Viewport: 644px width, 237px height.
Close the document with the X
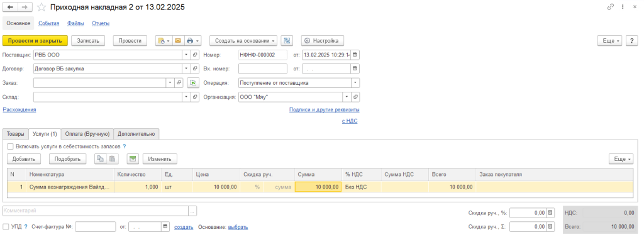click(635, 7)
